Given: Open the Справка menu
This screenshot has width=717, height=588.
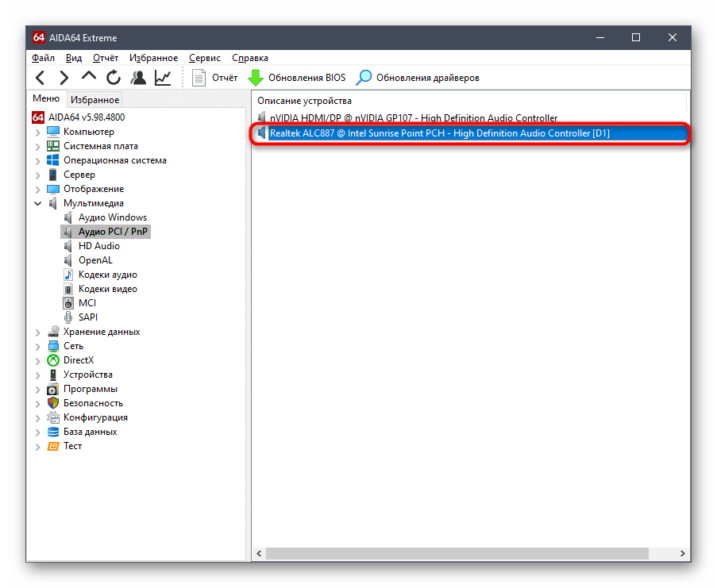Looking at the screenshot, I should (x=250, y=58).
